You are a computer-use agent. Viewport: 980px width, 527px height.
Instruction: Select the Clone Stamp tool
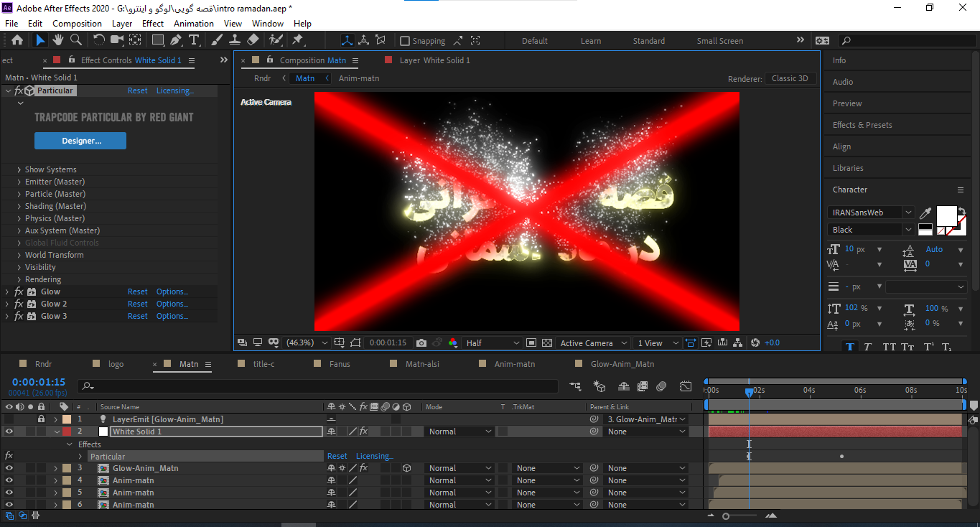pyautogui.click(x=234, y=40)
